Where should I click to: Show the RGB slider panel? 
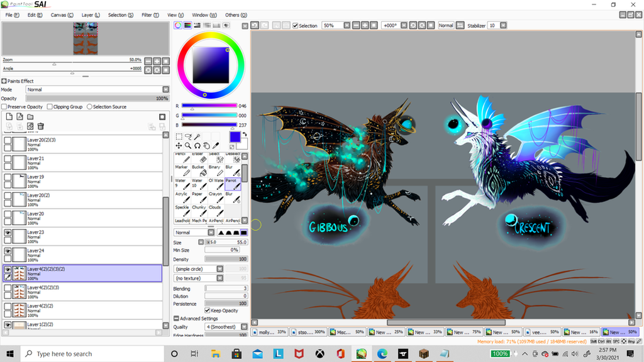[187, 25]
